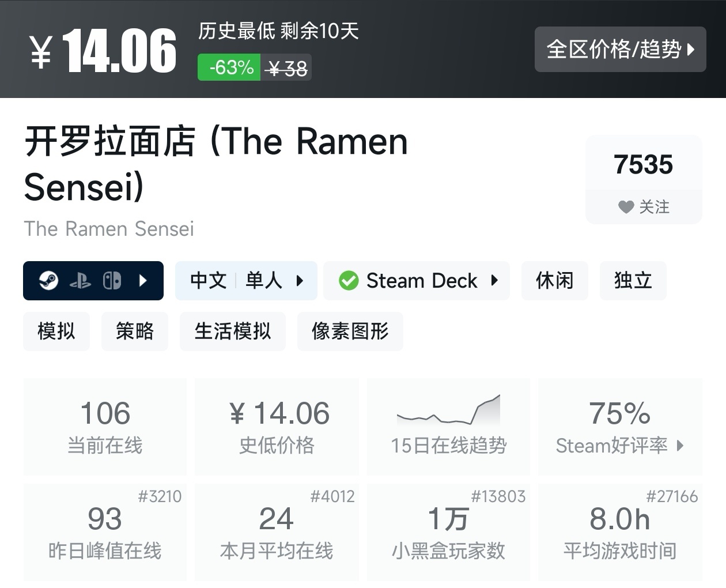The image size is (726, 588).
Task: Click the Nintendo Switch platform icon
Action: [x=112, y=281]
